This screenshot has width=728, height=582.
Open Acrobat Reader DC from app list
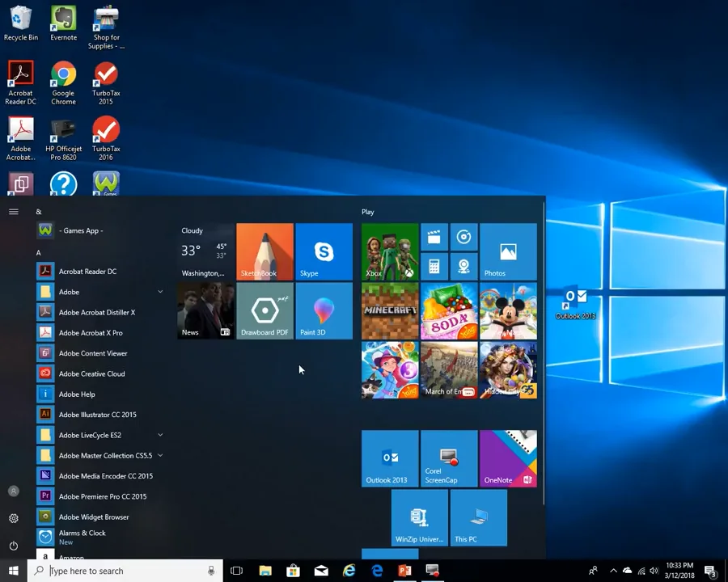pos(101,272)
